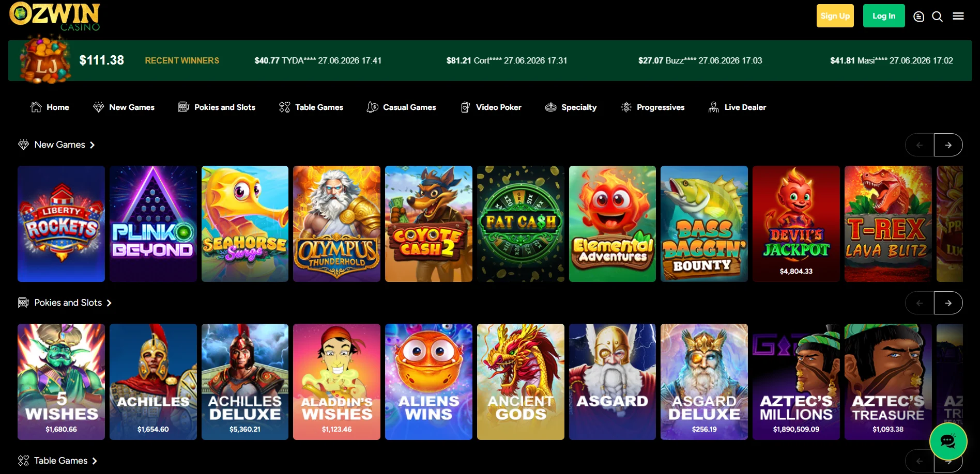This screenshot has height=474, width=980.
Task: Select Video Poker menu label
Action: click(x=499, y=107)
